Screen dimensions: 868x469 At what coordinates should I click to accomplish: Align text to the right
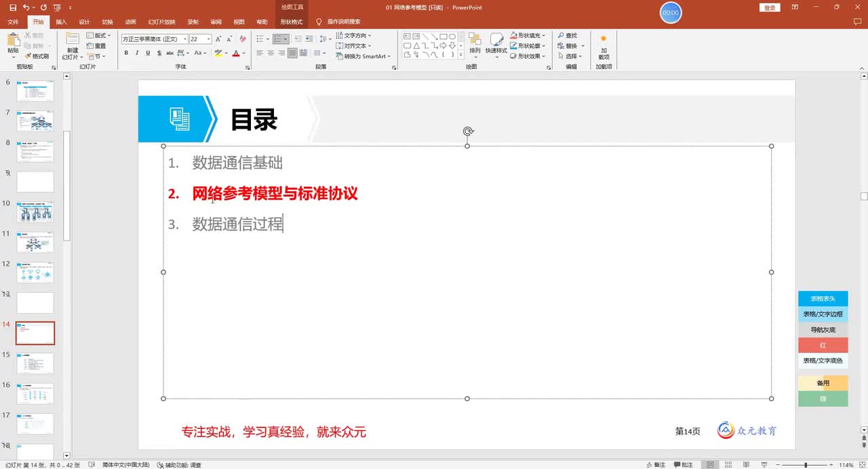[x=281, y=53]
